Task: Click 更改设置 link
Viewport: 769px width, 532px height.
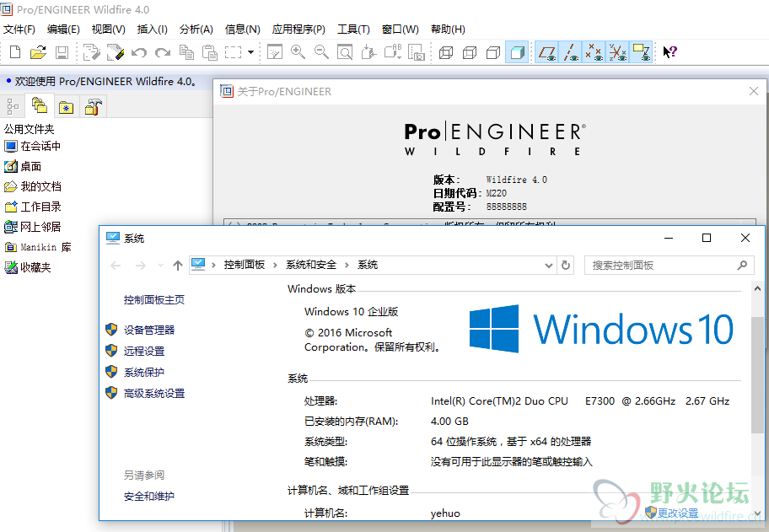Action: coord(677,513)
